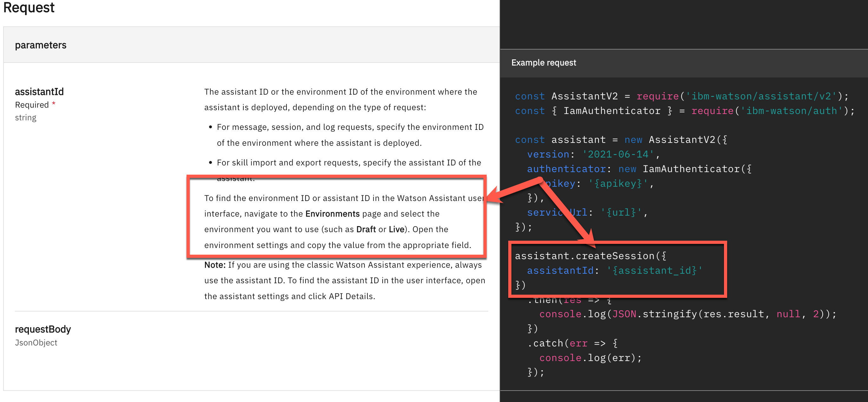
Task: Click the sentence 'the assistant settings and click API Details.'
Action: tap(289, 297)
